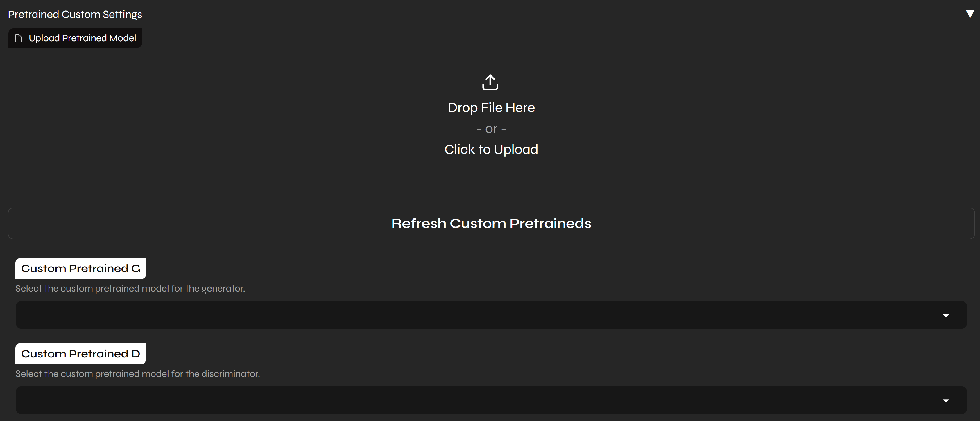
Task: Click the 'Drop File Here' text
Action: 491,108
